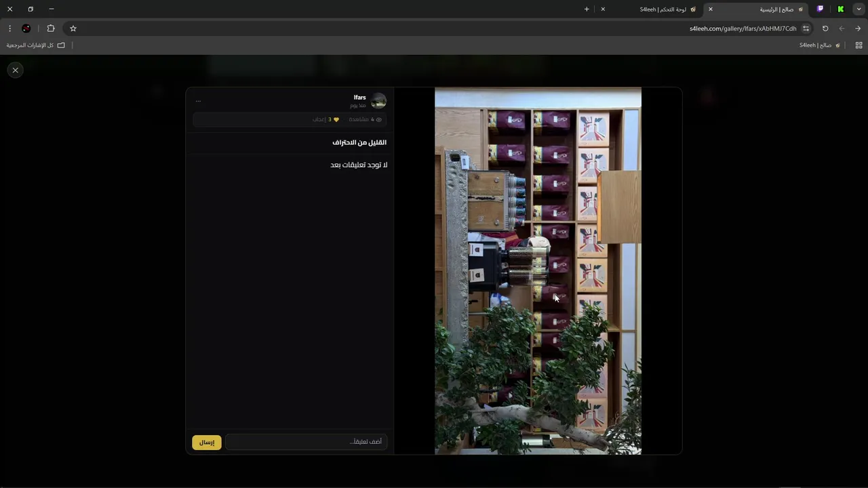
Task: Open كل الإشارات المرجعية bookmarks folder
Action: [x=36, y=45]
